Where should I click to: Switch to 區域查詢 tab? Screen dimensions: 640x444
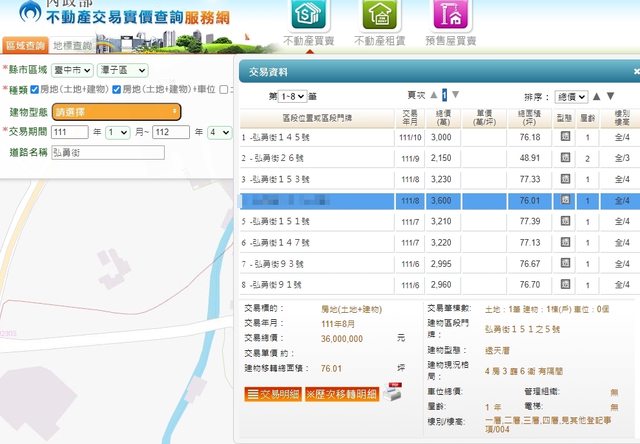click(x=25, y=45)
